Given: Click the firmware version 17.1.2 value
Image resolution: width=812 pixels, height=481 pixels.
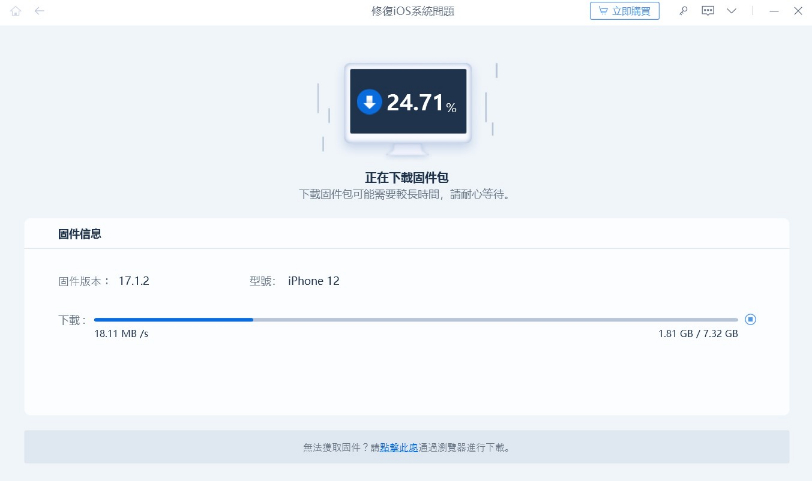Looking at the screenshot, I should click(134, 281).
